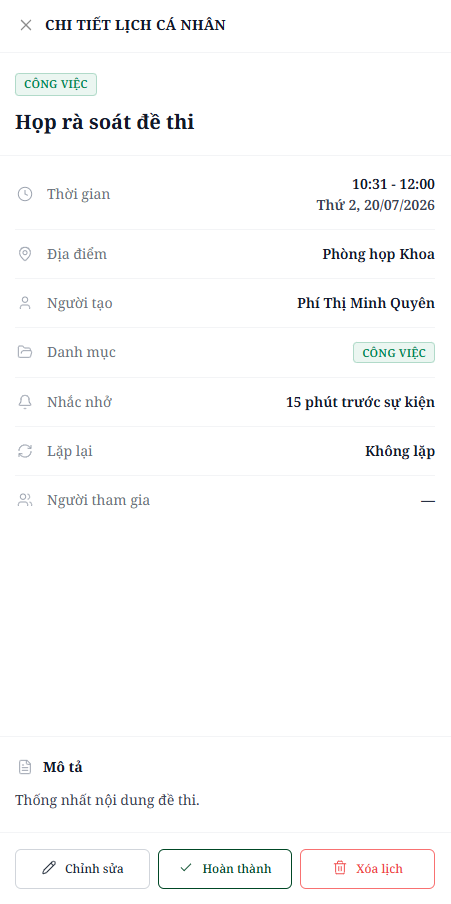451x904 pixels.
Task: Click the person icon next to Người tạo
Action: (25, 303)
